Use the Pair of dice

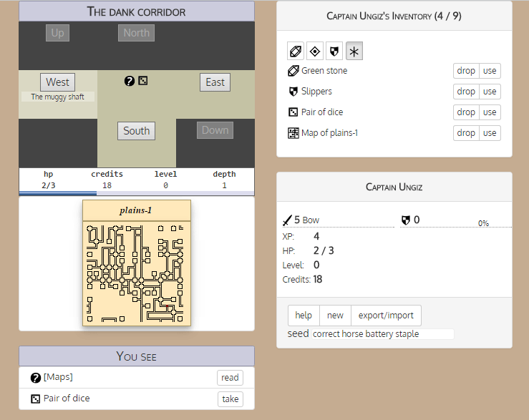click(490, 112)
